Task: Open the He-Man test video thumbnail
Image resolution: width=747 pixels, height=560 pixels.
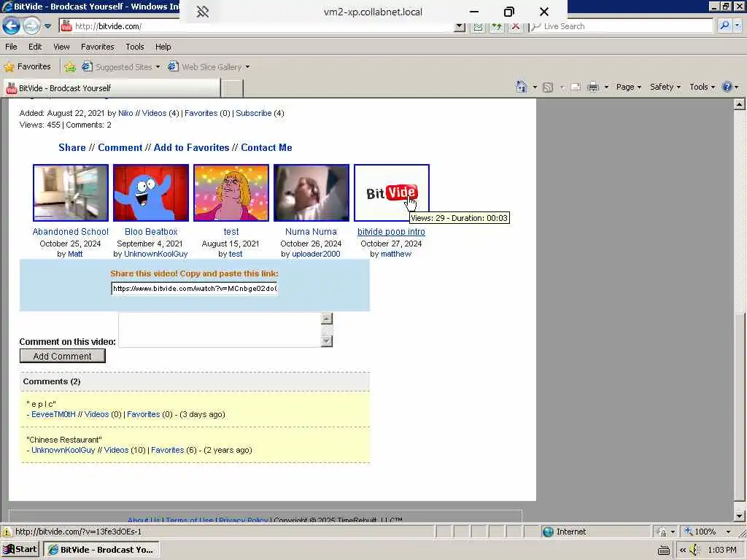Action: tap(231, 192)
